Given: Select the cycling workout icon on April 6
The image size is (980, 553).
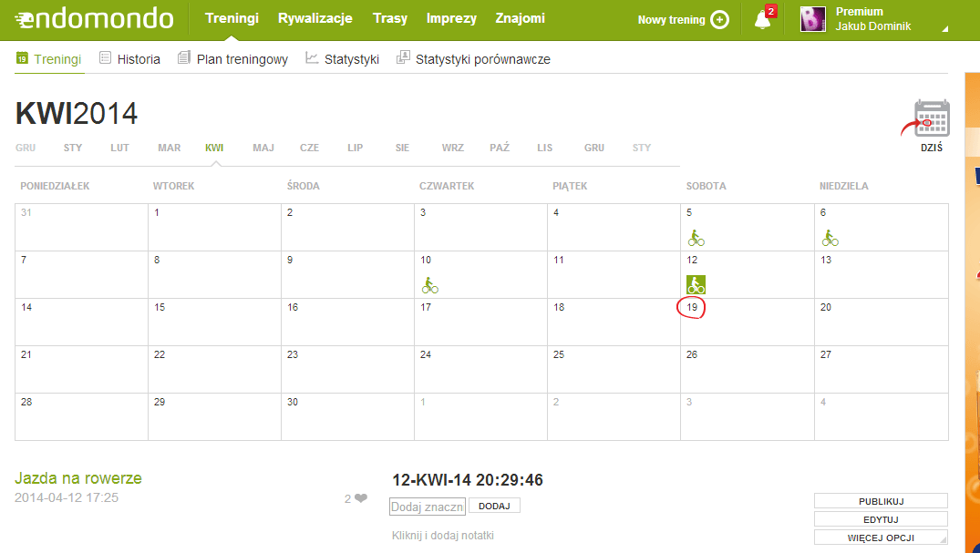Looking at the screenshot, I should click(x=830, y=238).
